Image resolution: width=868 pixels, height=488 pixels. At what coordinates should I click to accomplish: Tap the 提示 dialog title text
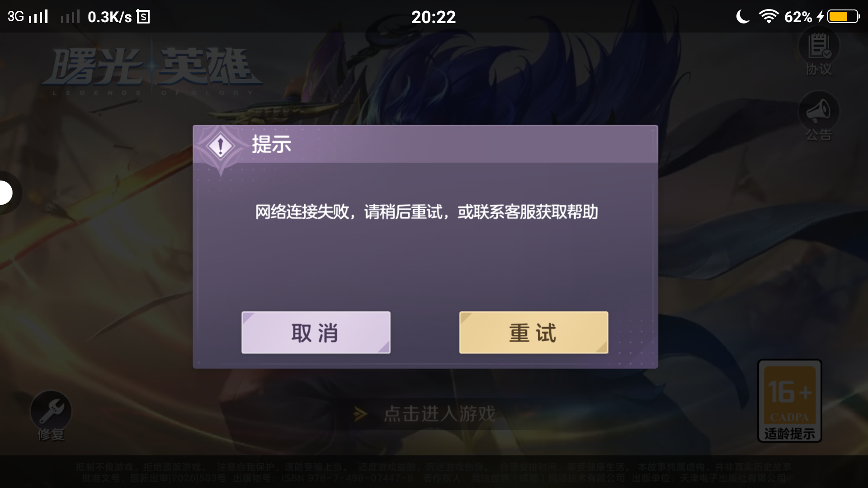point(271,145)
